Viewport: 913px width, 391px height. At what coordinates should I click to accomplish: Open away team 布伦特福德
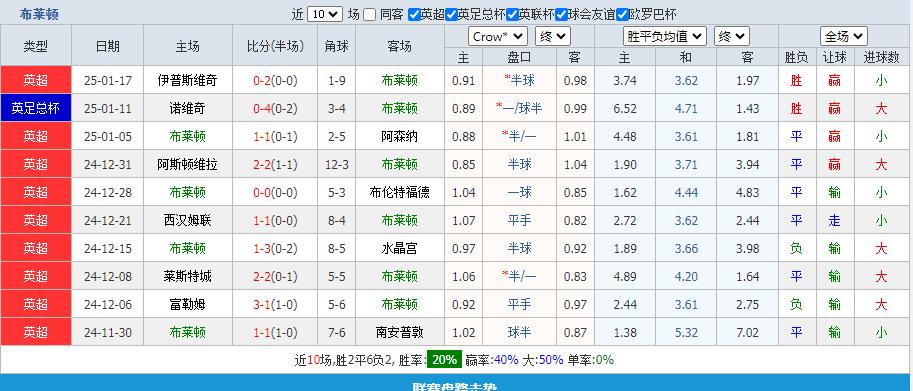399,192
